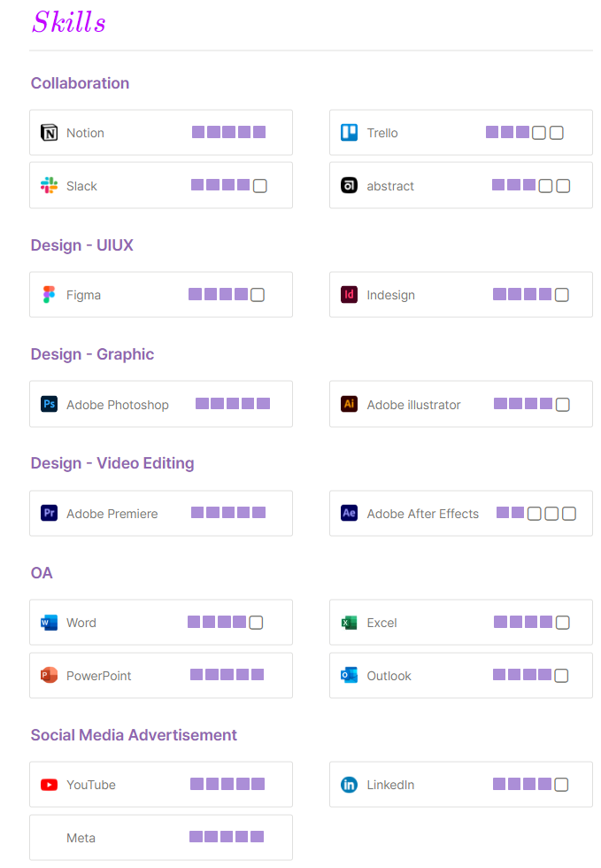The width and height of the screenshot is (601, 868).
Task: Select the Notion label text
Action: (x=85, y=133)
